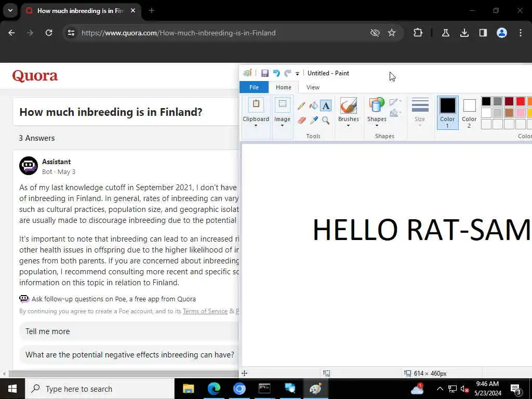Switch to the View tab in Paint

pyautogui.click(x=313, y=87)
